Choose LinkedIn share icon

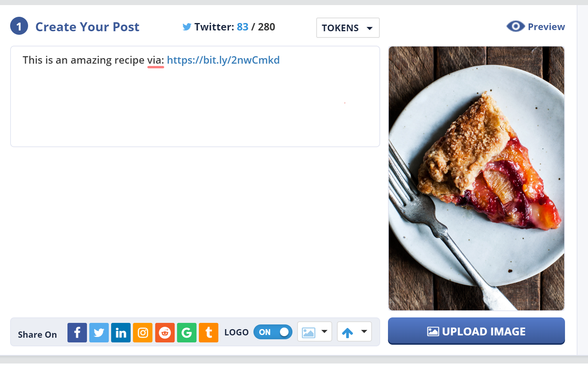121,333
